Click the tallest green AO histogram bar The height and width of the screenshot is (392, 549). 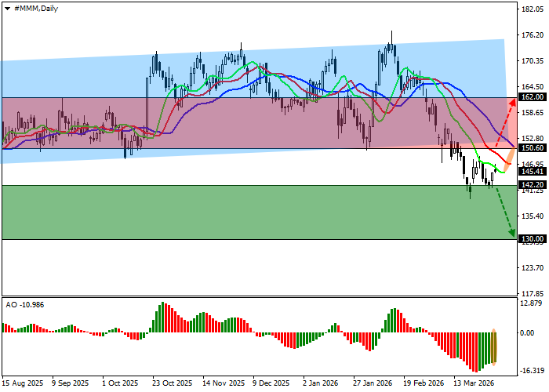pyautogui.click(x=162, y=318)
